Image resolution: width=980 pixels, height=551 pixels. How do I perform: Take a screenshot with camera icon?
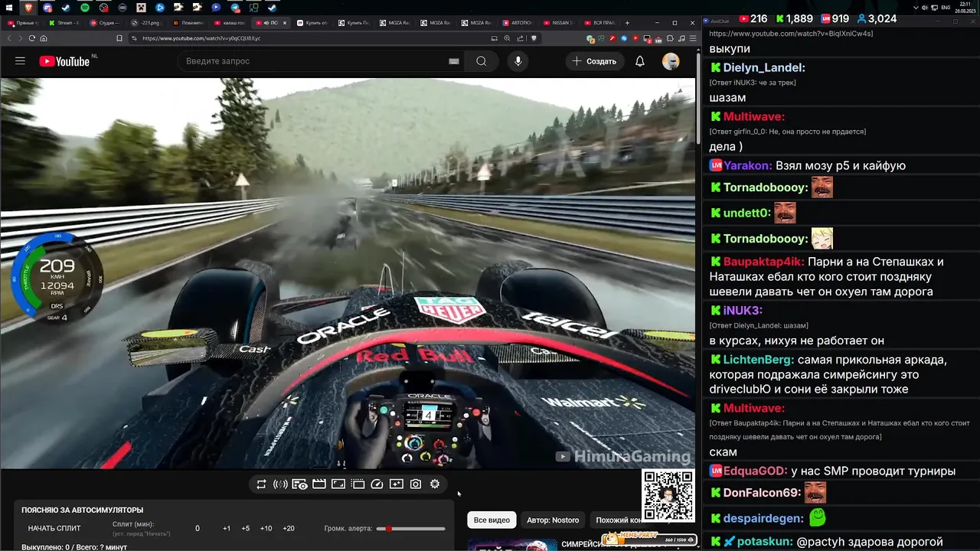416,484
